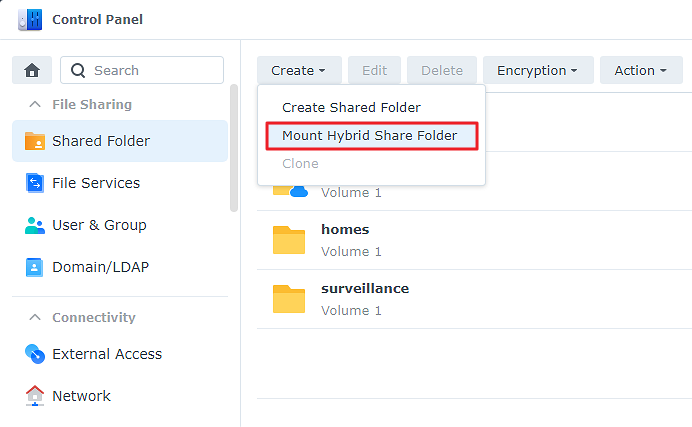The width and height of the screenshot is (692, 427).
Task: Open Shared Folder icon in sidebar
Action: (35, 141)
